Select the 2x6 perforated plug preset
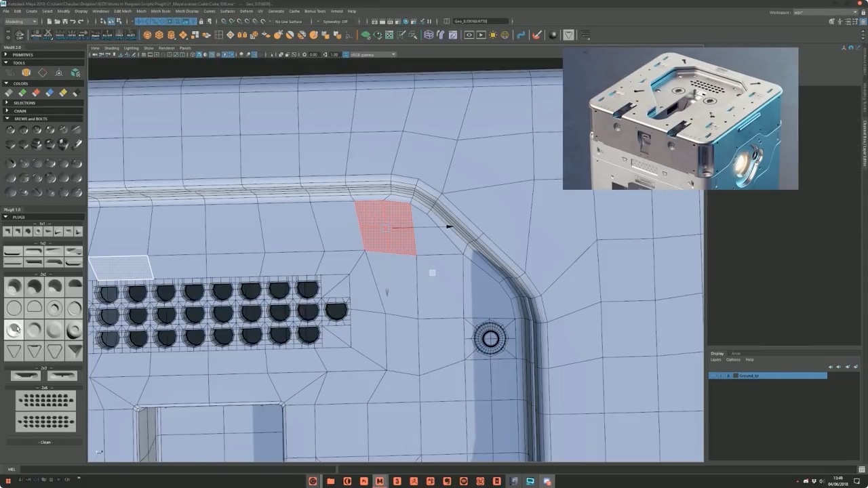 (x=45, y=401)
